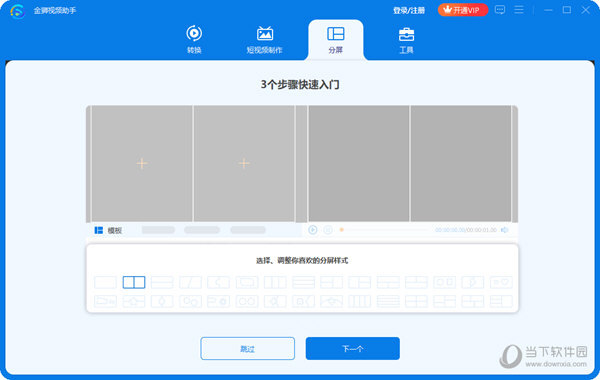Screen dimensions: 600x380
Task: Click the first placeholder bar beside 模板
Action: coord(158,230)
